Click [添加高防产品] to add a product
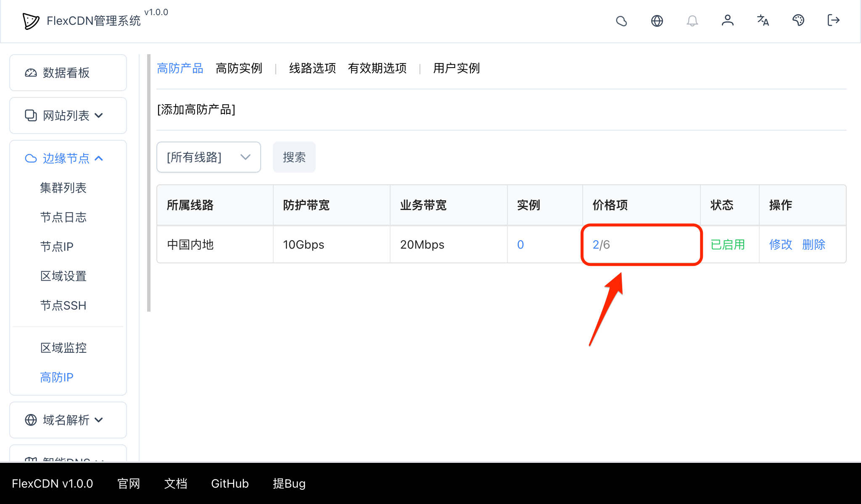 [x=196, y=110]
